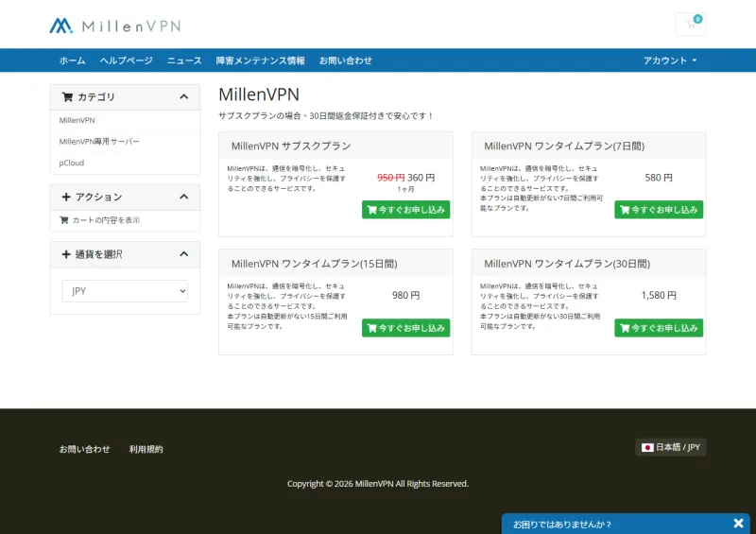The image size is (756, 534).
Task: Open 利用規約 link in the footer
Action: click(x=146, y=449)
